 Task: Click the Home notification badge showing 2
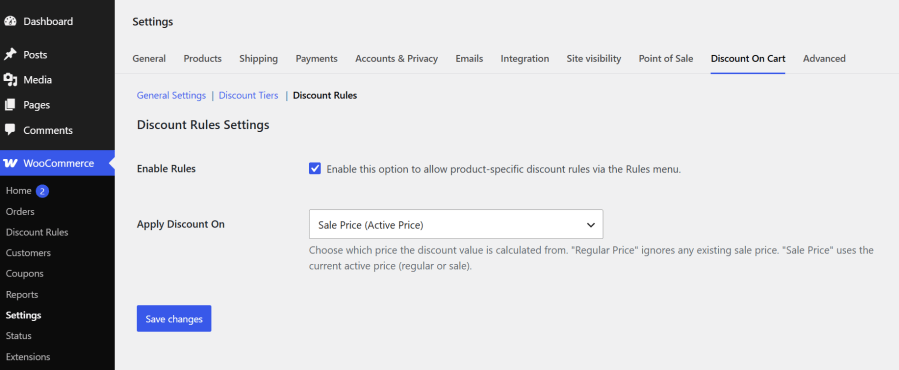pyautogui.click(x=42, y=190)
